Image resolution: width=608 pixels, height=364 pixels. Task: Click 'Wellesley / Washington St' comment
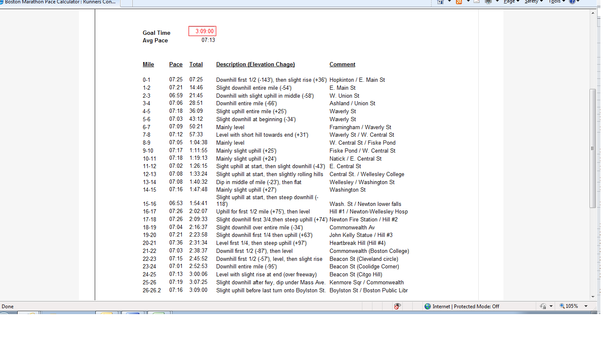[362, 182]
